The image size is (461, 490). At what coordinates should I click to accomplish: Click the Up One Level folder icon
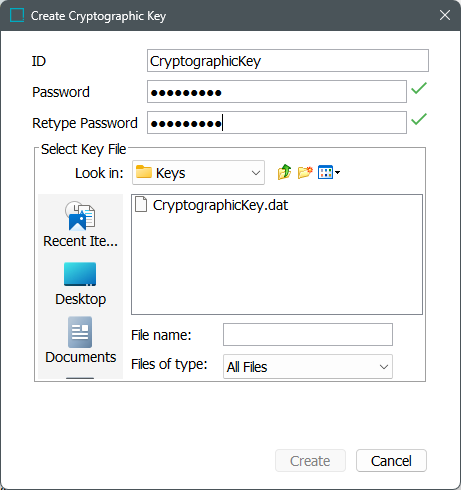[284, 172]
